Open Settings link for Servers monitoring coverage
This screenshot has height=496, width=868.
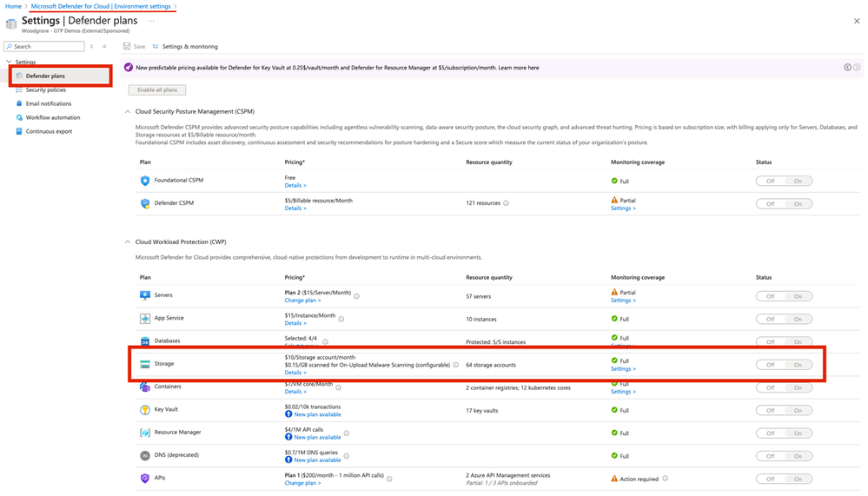click(623, 300)
